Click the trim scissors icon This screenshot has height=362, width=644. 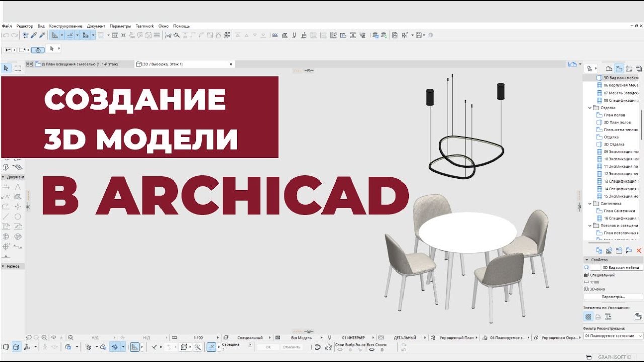168,35
